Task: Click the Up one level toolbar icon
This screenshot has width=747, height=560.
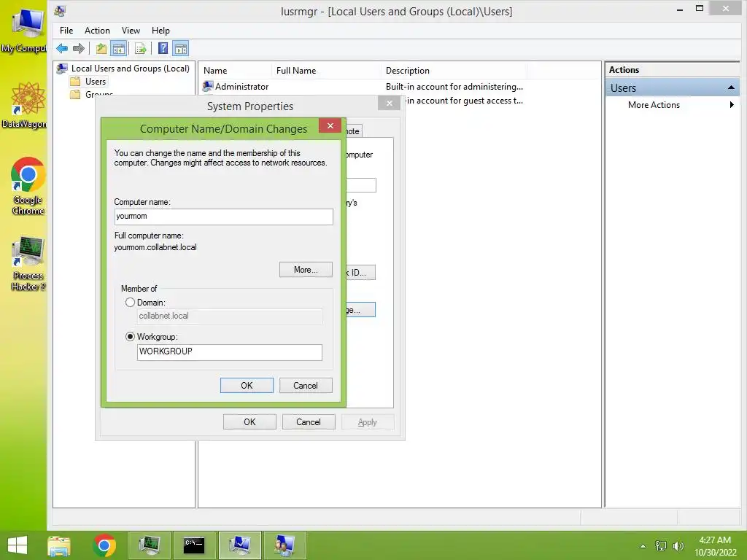Action: 101,49
